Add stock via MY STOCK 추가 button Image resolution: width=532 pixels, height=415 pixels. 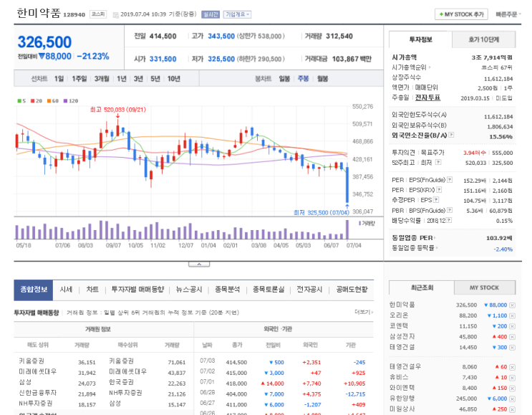(461, 14)
